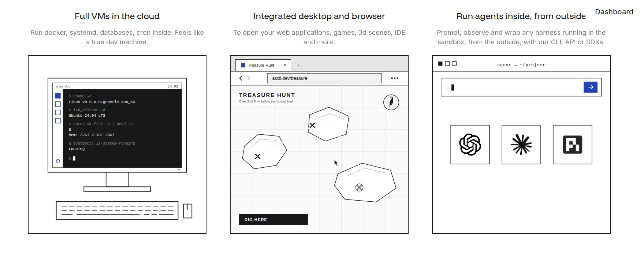Click the Mem: 32Gi 2.1Gi 29Gi line
The image size is (644, 261).
point(92,135)
